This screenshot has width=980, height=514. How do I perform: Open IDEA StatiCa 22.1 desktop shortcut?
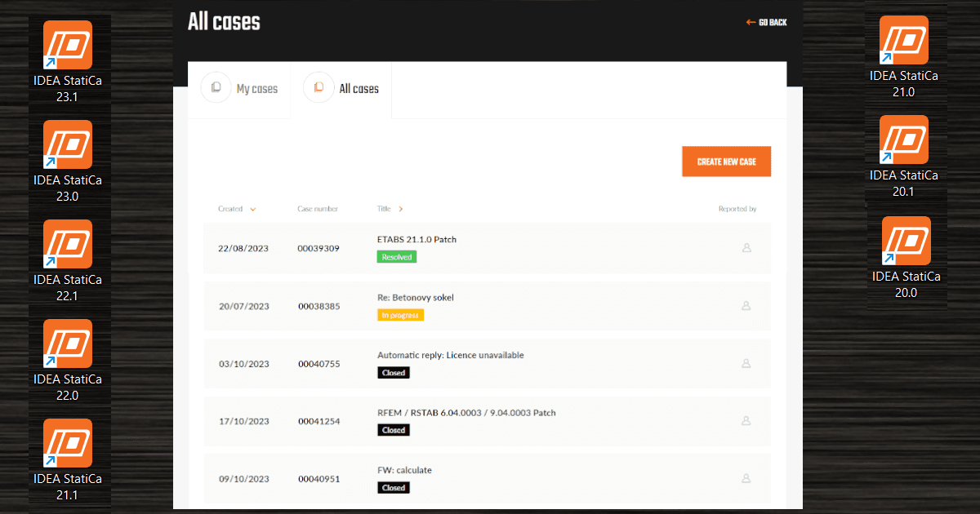coord(68,261)
